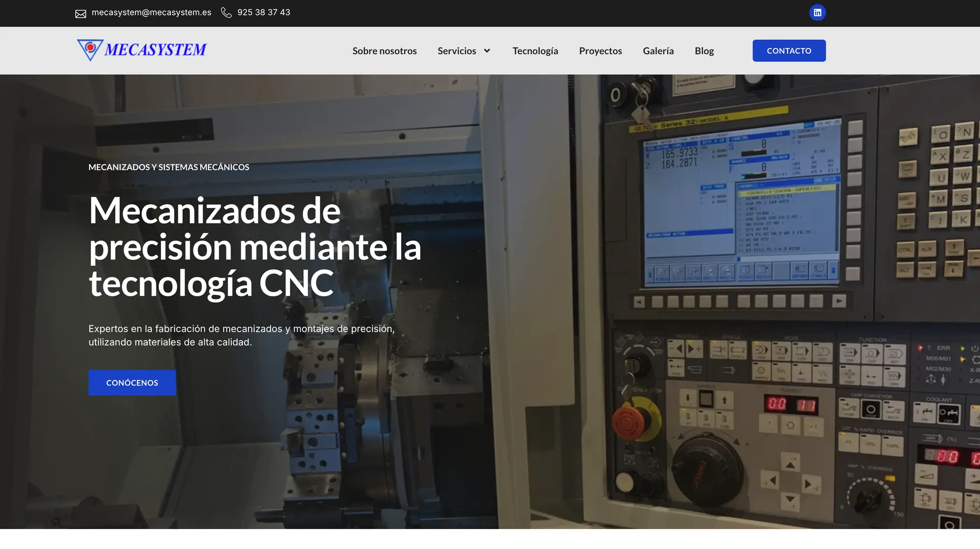
Task: Navigate to Proyectos in the header menu
Action: [x=600, y=51]
